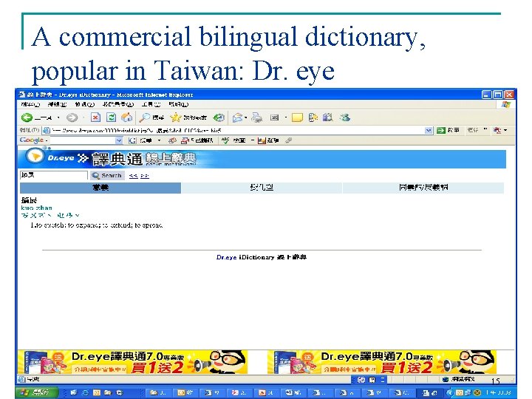Click the Links toolbar label

click(x=472, y=130)
